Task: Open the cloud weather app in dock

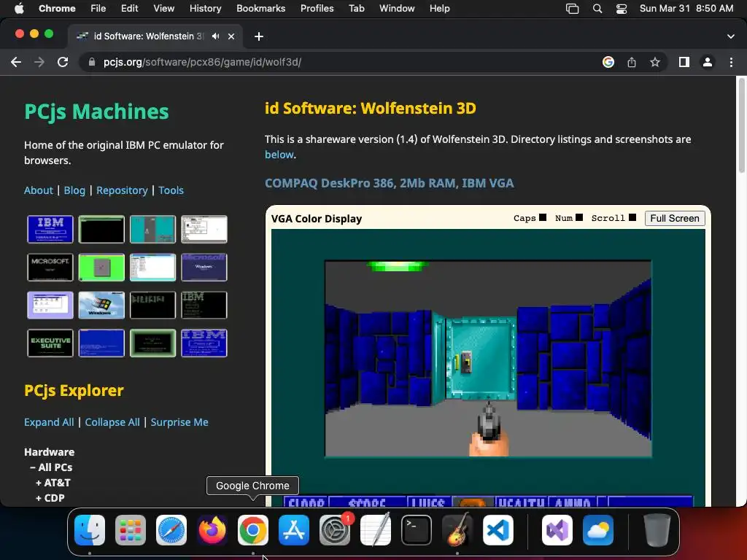Action: [x=598, y=530]
